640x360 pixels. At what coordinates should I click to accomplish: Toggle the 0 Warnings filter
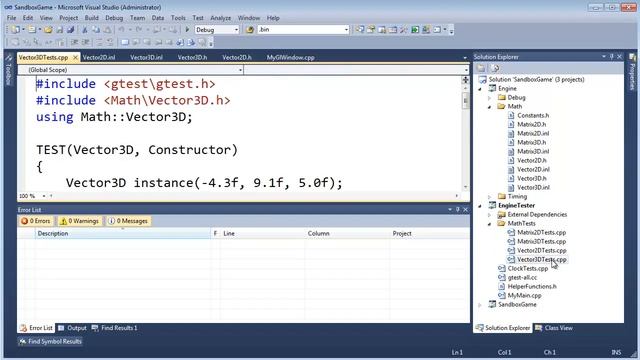(x=80, y=221)
